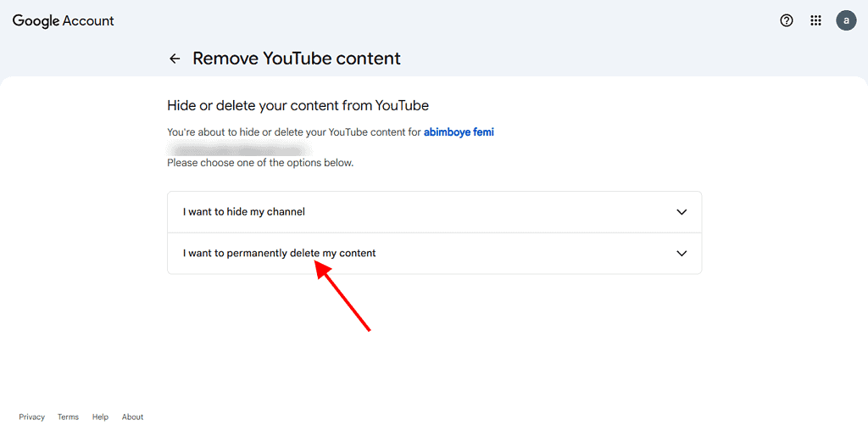Expand the hide my channel chevron

click(x=682, y=211)
